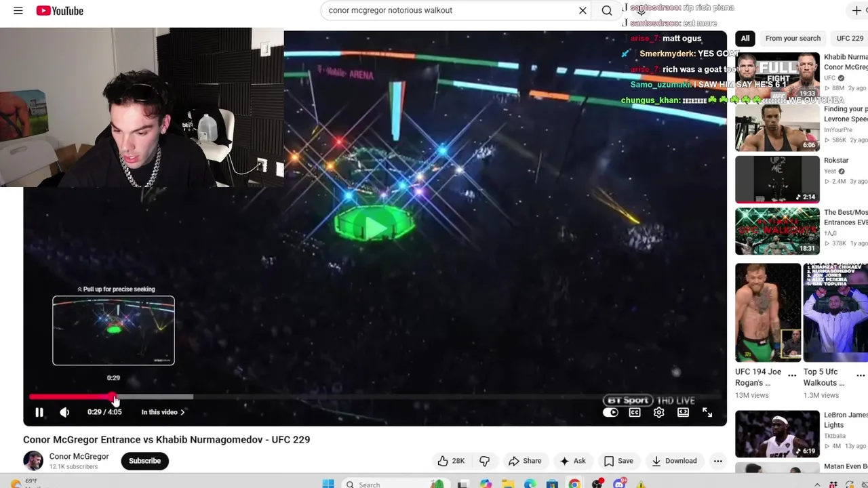Open options for the UFC 194 short
The image size is (868, 488).
792,375
